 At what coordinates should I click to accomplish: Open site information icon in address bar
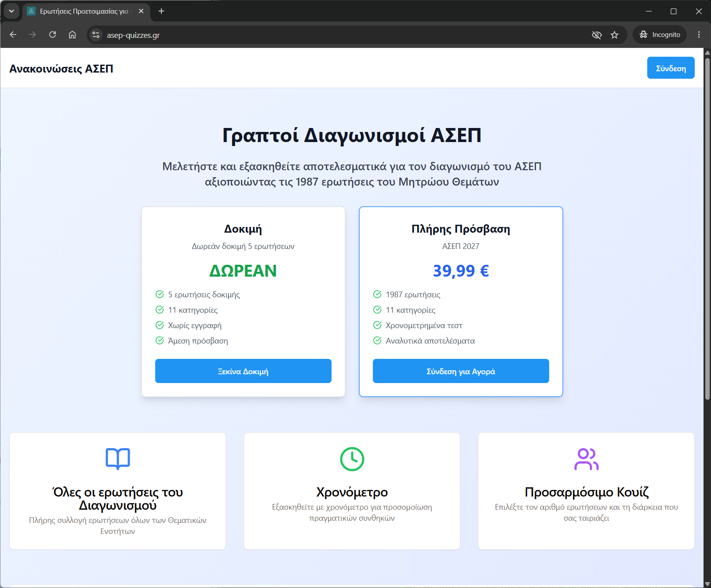point(96,35)
